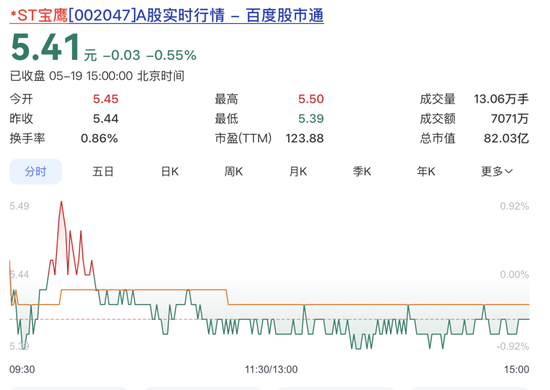Click the 市盈(TTM) label
The height and width of the screenshot is (390, 550).
coord(243,138)
